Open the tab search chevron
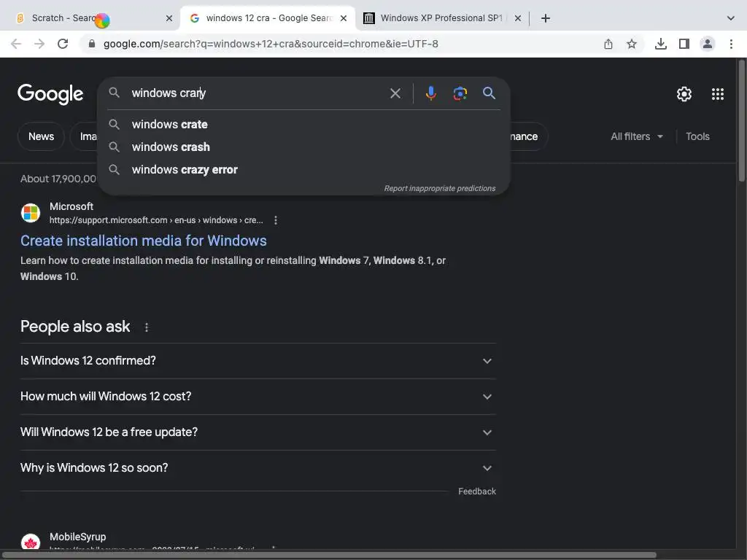The width and height of the screenshot is (747, 560). click(x=730, y=18)
